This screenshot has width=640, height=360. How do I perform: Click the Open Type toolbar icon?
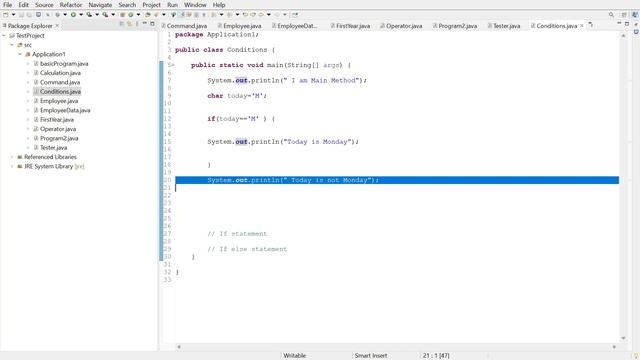(x=148, y=15)
